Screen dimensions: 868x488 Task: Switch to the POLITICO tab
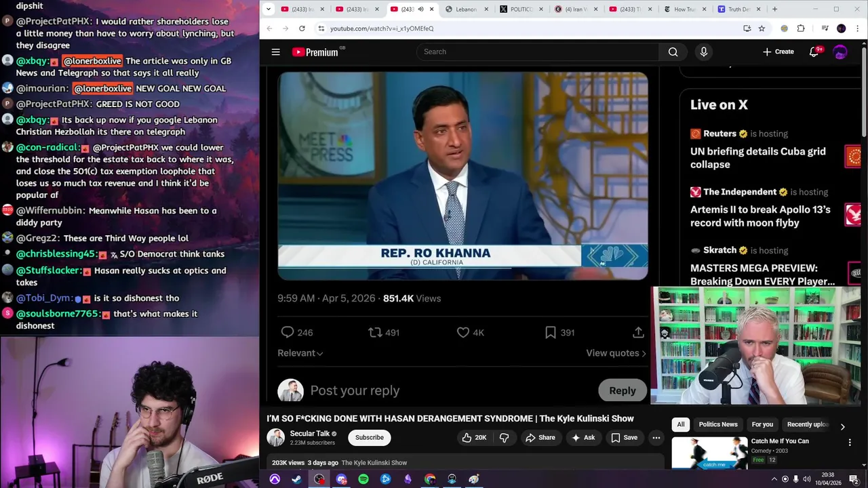(x=521, y=9)
